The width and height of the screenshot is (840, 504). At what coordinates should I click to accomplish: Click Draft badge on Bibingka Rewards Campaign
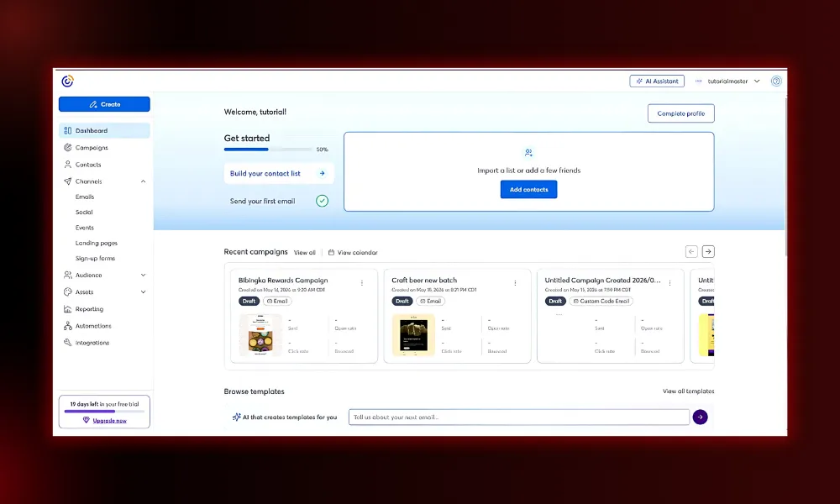point(249,301)
